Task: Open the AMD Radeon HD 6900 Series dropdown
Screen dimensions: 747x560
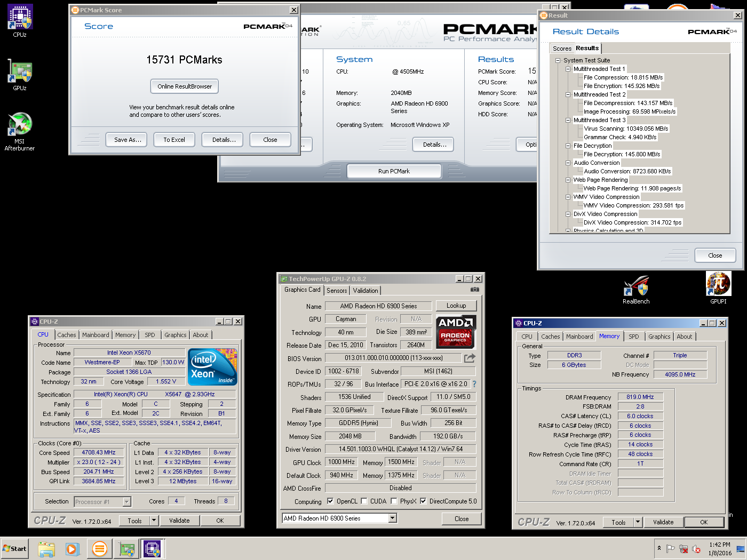Action: 393,518
